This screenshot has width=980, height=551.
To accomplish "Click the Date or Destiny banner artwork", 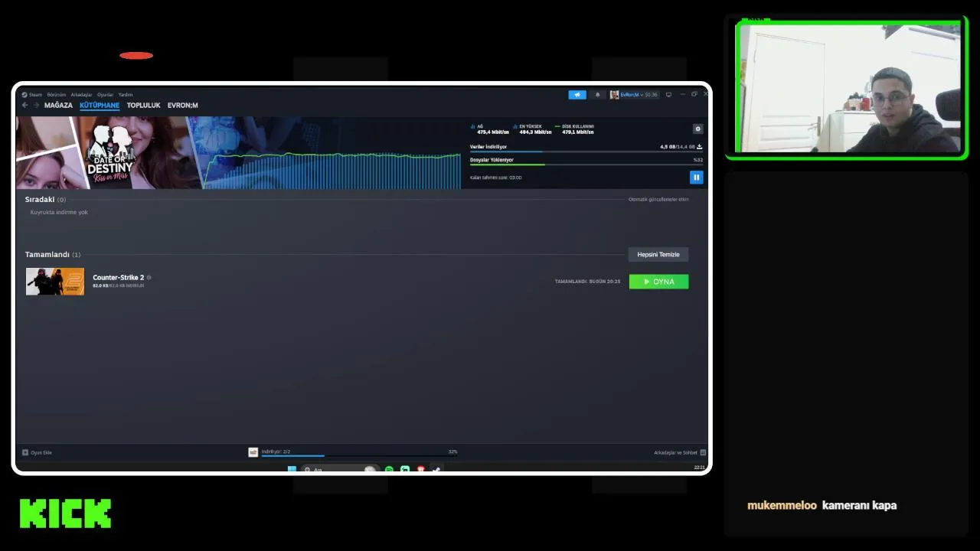I will [x=109, y=152].
